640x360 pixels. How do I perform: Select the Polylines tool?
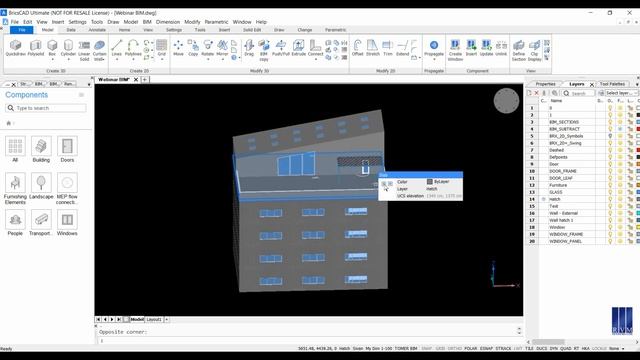133,48
